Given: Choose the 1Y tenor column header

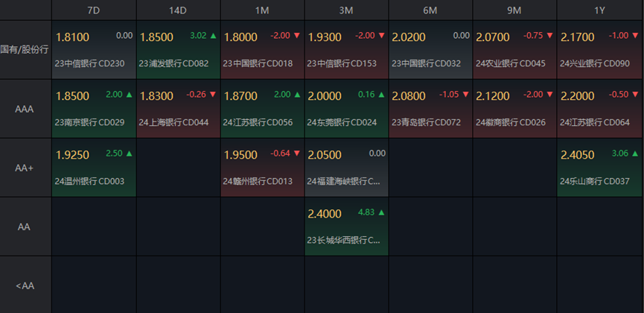Looking at the screenshot, I should coord(599,10).
